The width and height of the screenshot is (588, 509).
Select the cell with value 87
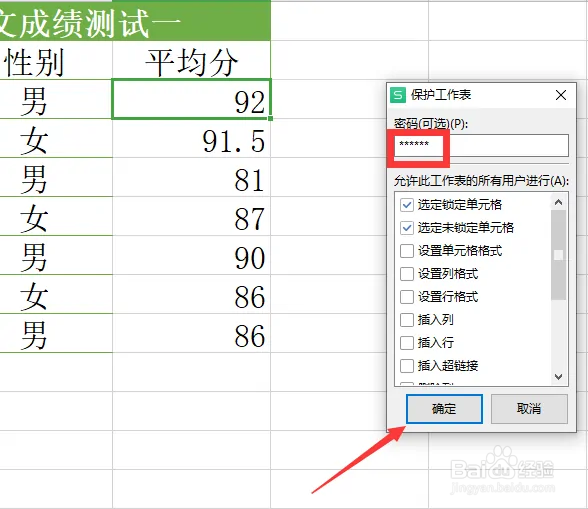191,216
